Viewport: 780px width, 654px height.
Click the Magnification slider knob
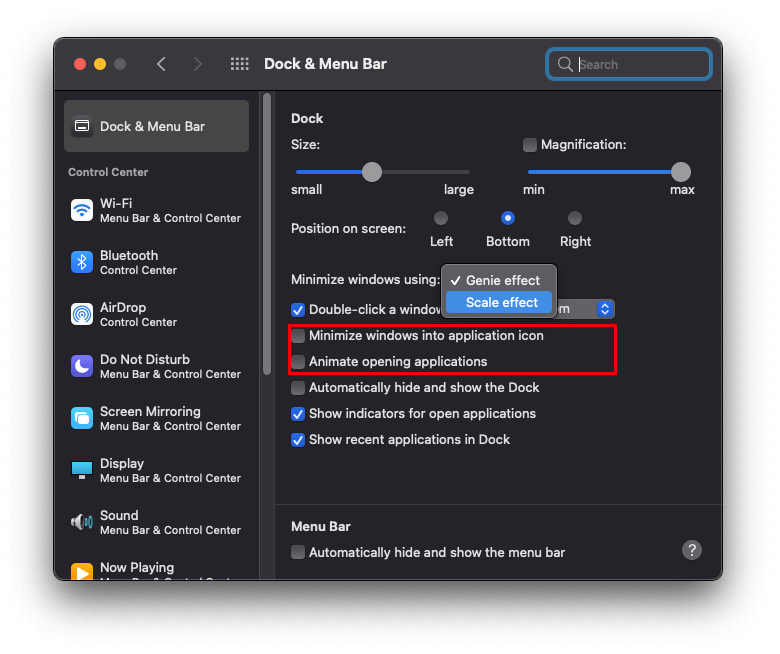(681, 172)
